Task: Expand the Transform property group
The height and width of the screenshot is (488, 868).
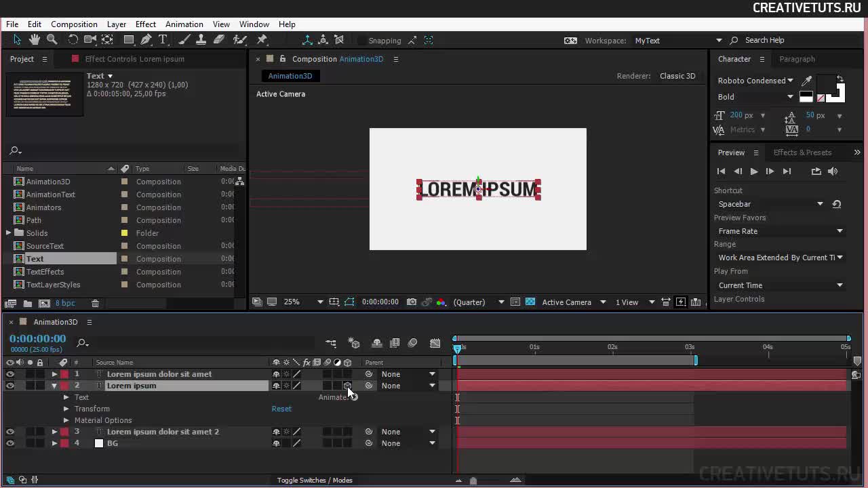Action: coord(66,409)
